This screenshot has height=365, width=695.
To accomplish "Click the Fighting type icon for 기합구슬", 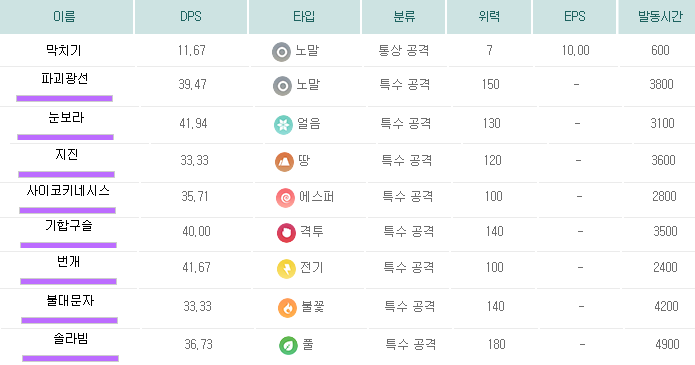I will click(286, 233).
